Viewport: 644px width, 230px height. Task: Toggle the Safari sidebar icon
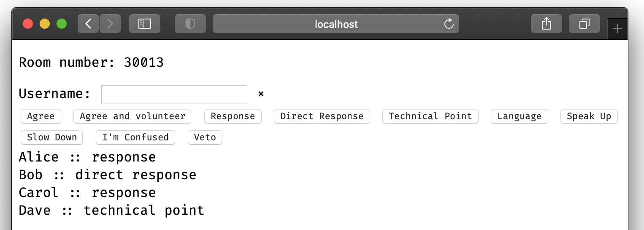(x=145, y=24)
